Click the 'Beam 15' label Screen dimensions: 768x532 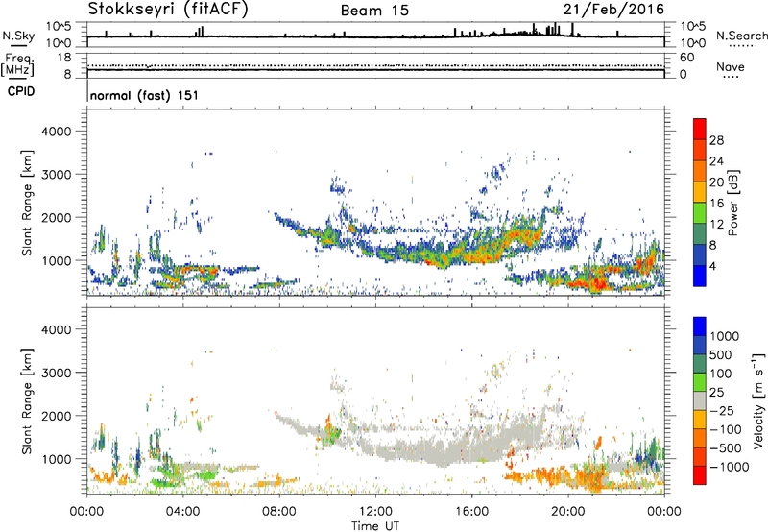point(374,11)
